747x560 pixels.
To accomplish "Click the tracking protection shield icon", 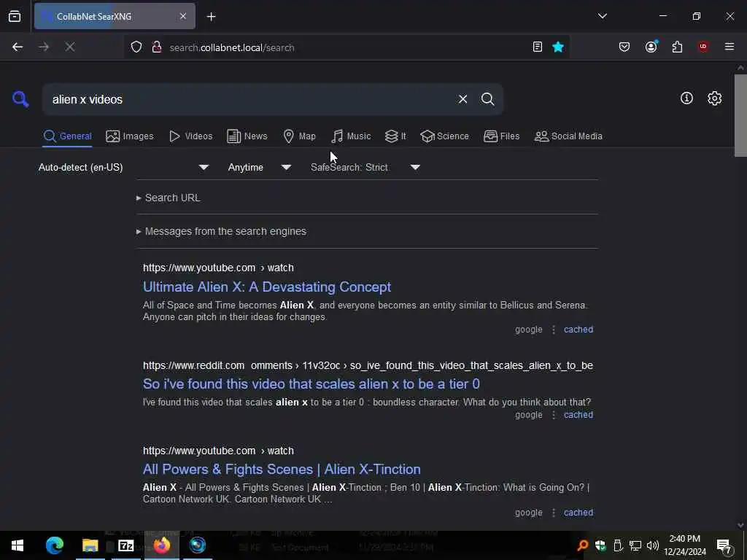I will click(136, 47).
